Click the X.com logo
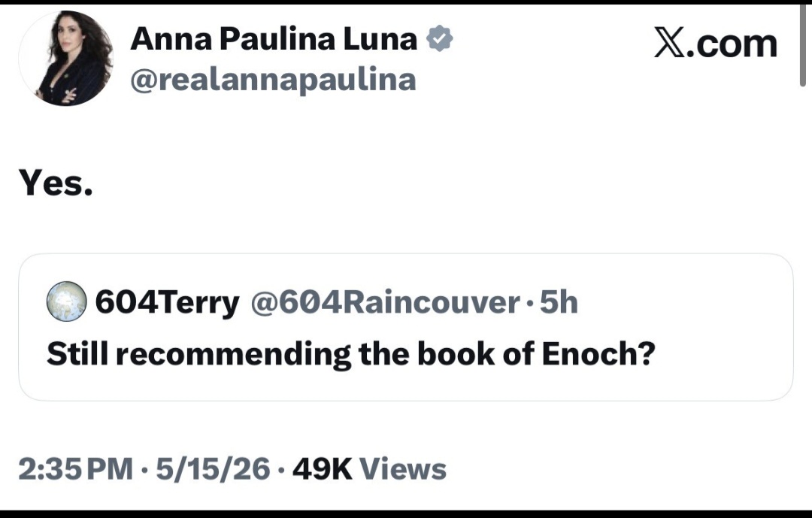Screen dimensions: 812x518 pyautogui.click(x=716, y=43)
